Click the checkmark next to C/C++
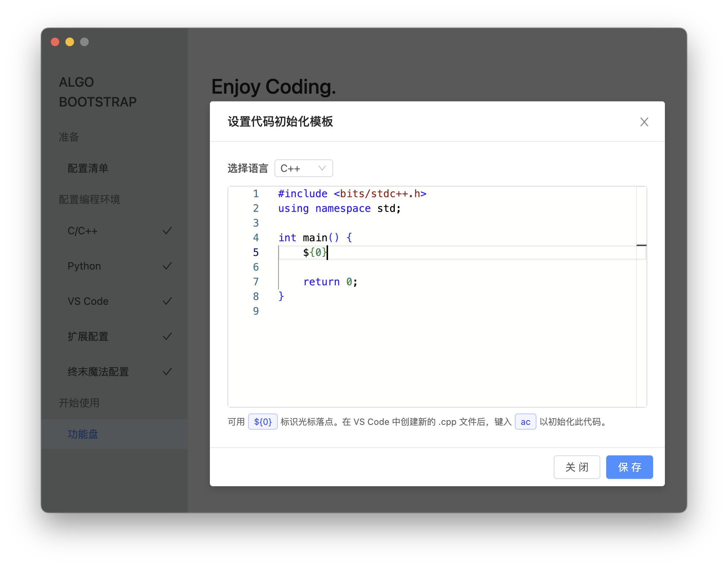The image size is (728, 567). tap(167, 231)
